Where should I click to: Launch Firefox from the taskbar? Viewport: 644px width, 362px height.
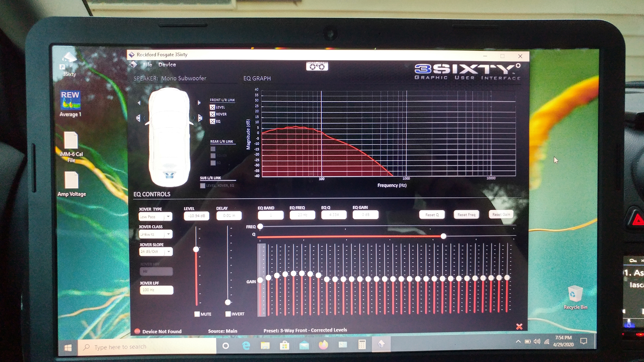pos(323,345)
